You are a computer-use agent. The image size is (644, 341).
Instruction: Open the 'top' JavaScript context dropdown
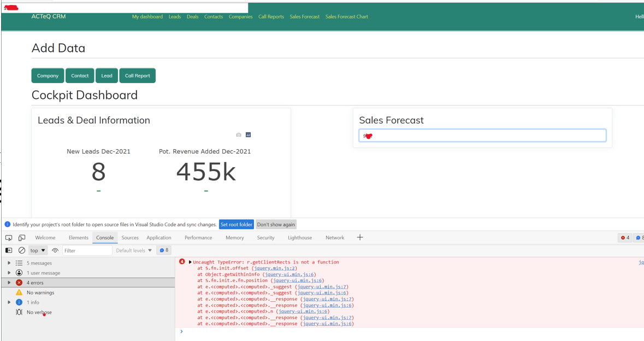click(38, 250)
